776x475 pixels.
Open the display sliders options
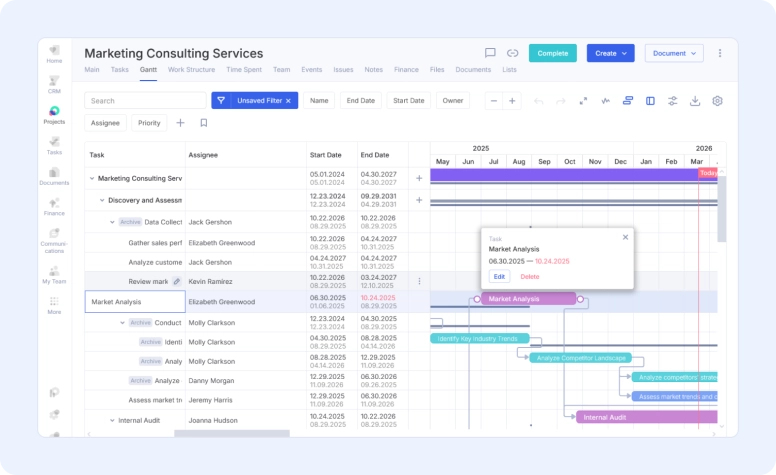coord(673,101)
